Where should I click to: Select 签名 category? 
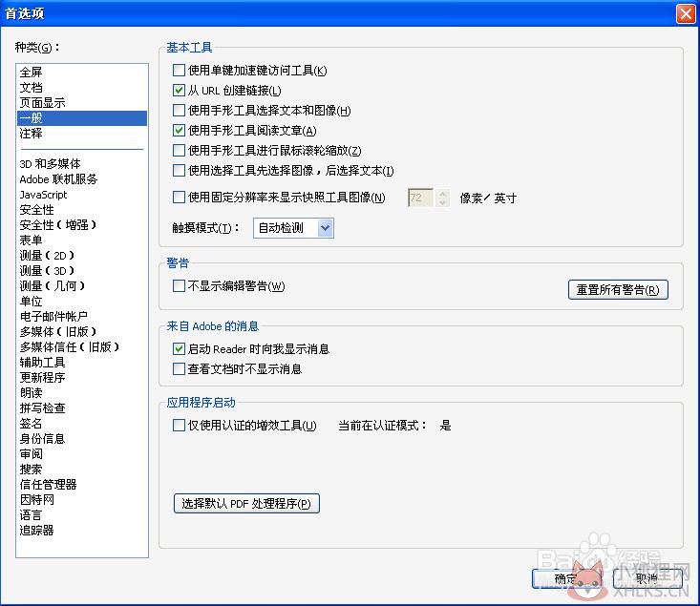point(82,423)
